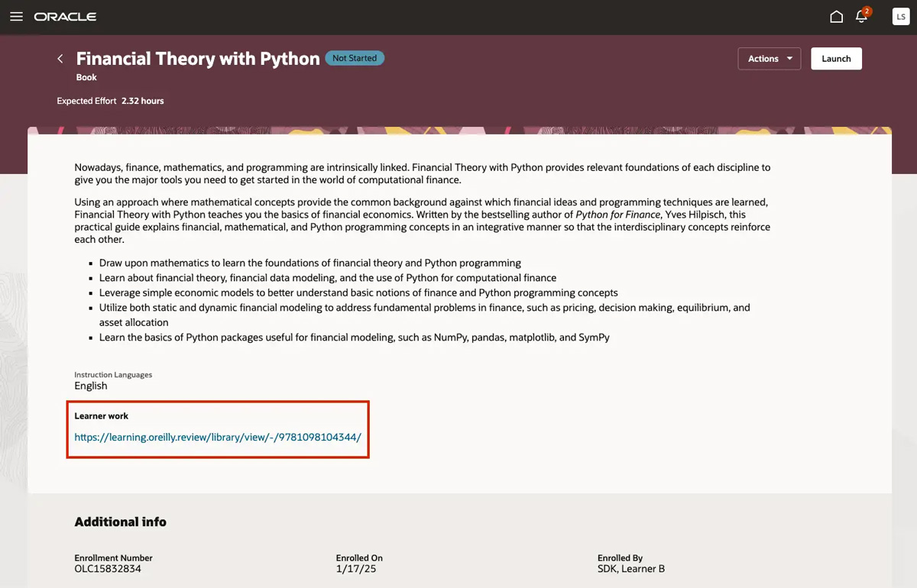
Task: Open the hamburger navigation menu
Action: click(x=16, y=17)
